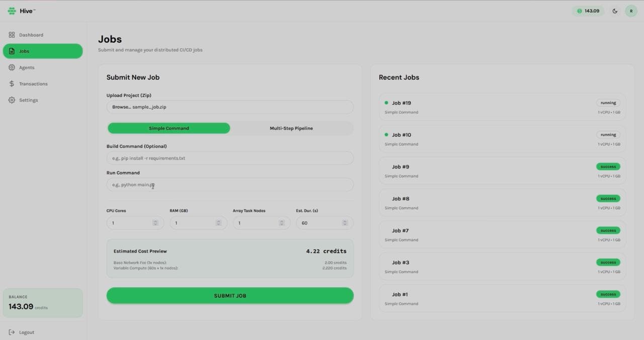The height and width of the screenshot is (340, 644).
Task: Click the success badge on Job #1
Action: [x=608, y=294]
